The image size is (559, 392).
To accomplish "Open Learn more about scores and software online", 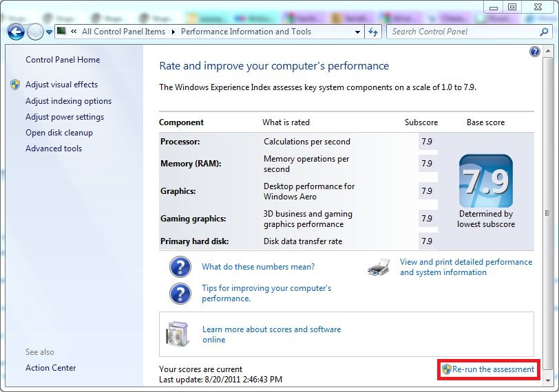I will click(272, 334).
